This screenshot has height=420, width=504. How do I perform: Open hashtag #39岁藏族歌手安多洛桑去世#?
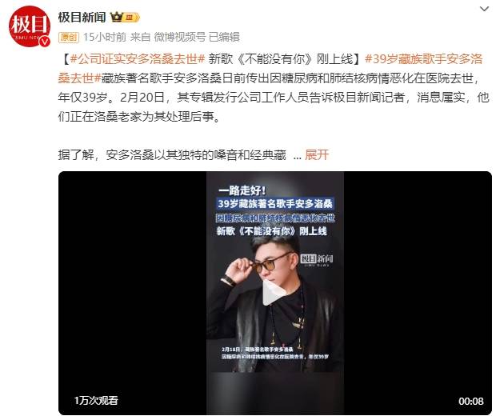[270, 69]
